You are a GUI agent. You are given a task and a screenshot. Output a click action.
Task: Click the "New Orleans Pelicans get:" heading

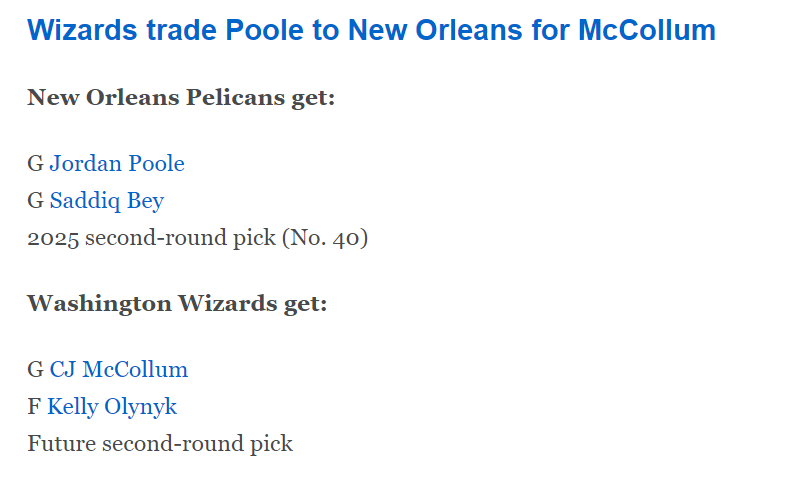coord(181,98)
